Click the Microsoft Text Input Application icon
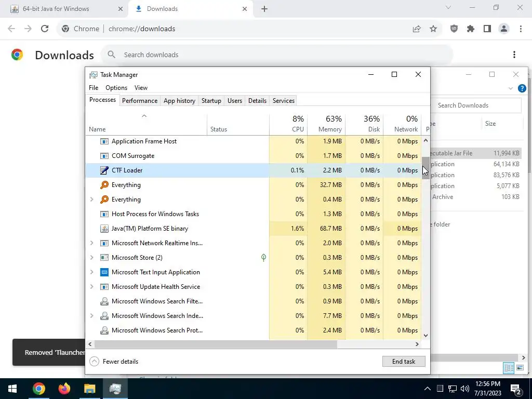The width and height of the screenshot is (532, 399). pos(104,272)
